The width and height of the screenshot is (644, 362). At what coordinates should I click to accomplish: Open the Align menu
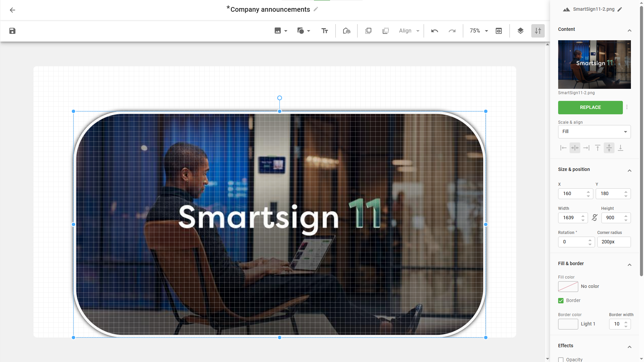tap(409, 31)
